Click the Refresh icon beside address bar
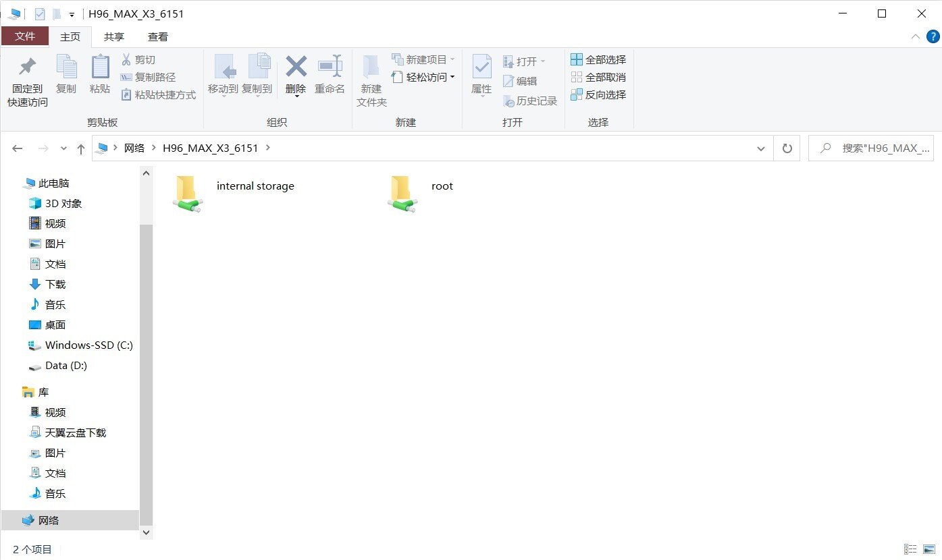 (787, 148)
